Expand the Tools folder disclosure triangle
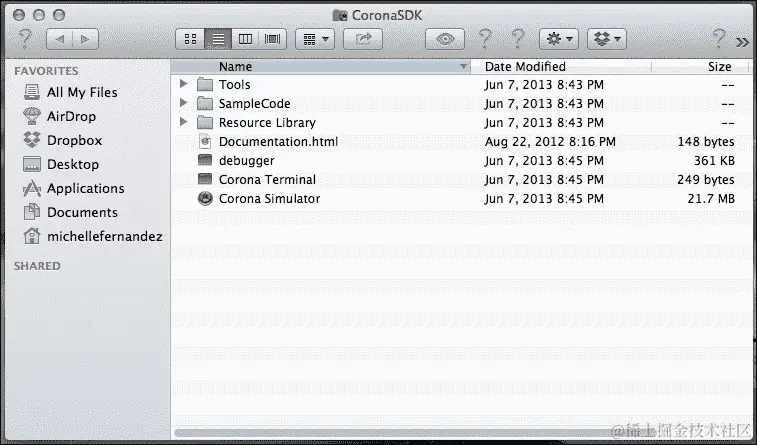 pyautogui.click(x=183, y=84)
